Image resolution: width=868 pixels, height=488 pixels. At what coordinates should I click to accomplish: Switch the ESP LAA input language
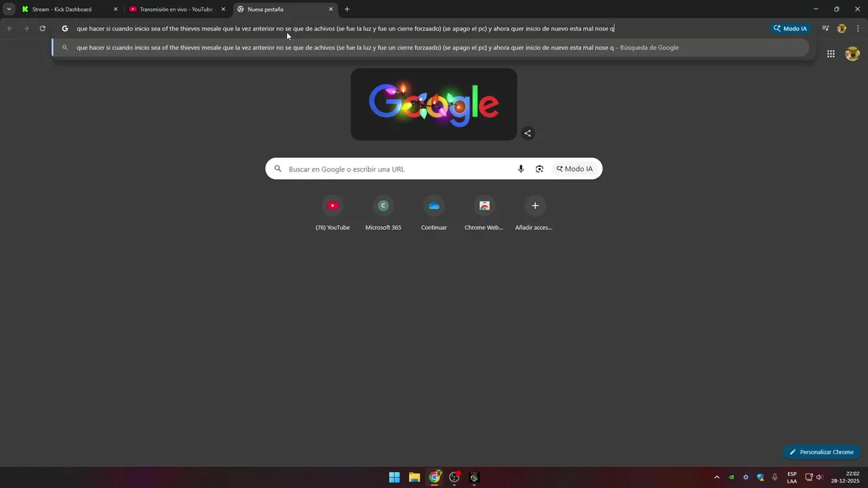pos(792,477)
